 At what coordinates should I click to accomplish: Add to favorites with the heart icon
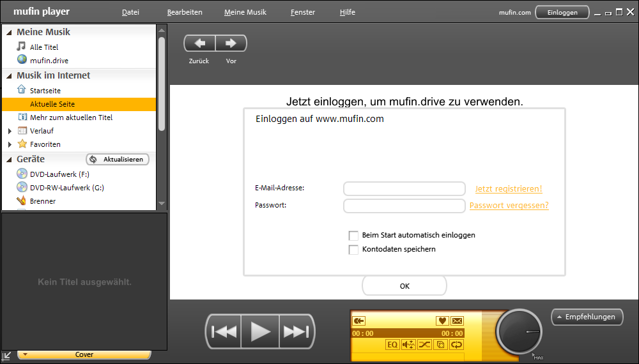(442, 321)
